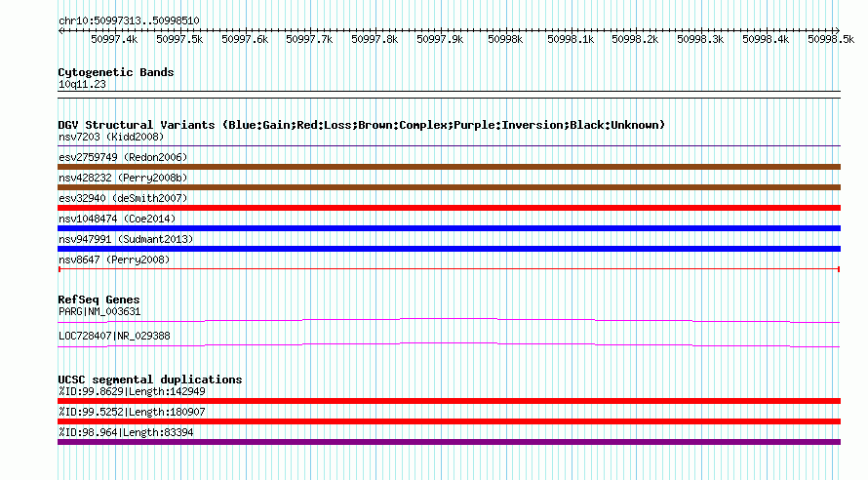Viewport: 868px width, 480px height.
Task: Click the 50997.8k ruler tick label
Action: point(375,39)
